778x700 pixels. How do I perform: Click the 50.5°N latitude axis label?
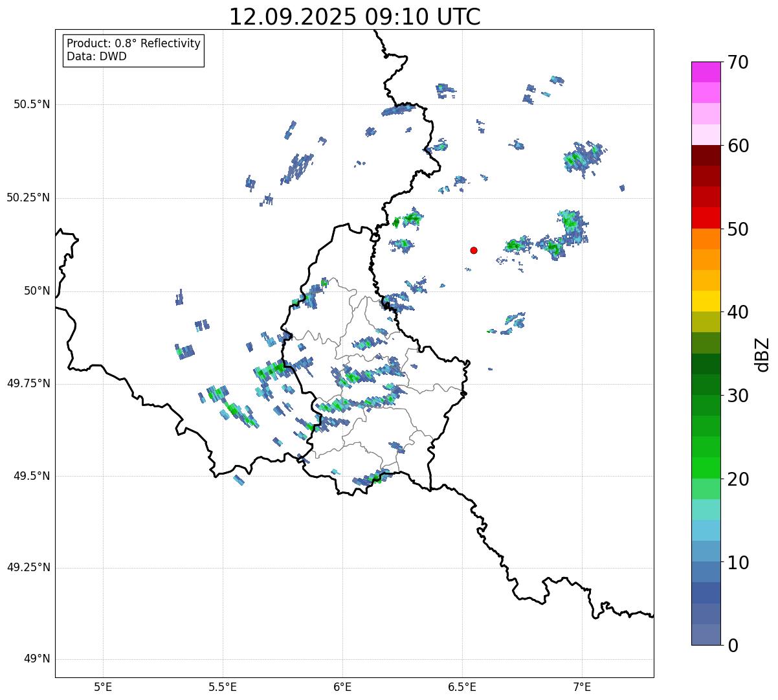pyautogui.click(x=32, y=104)
